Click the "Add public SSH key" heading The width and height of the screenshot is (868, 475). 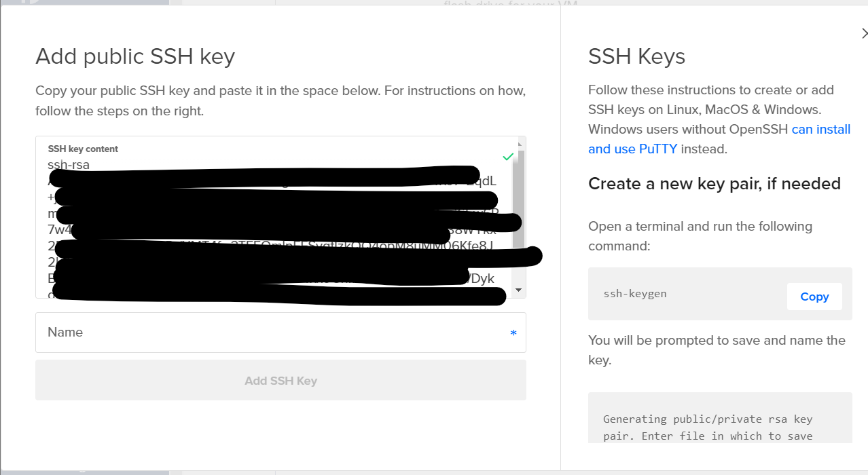tap(135, 56)
